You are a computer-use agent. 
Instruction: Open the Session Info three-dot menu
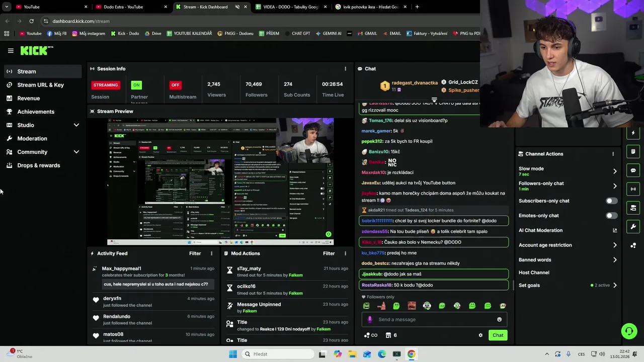click(345, 69)
